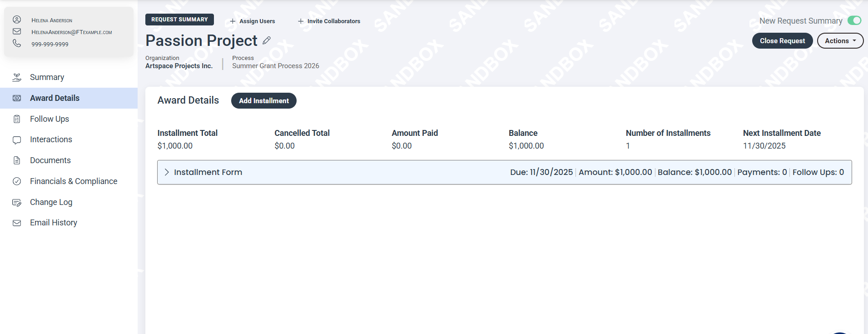Click the Request Summary badge
The height and width of the screenshot is (334, 868).
[x=179, y=20]
